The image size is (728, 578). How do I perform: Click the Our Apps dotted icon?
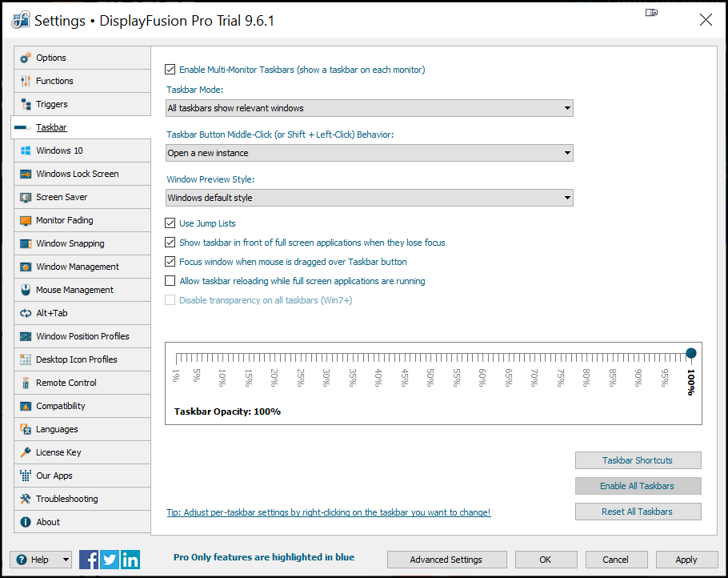click(x=26, y=476)
